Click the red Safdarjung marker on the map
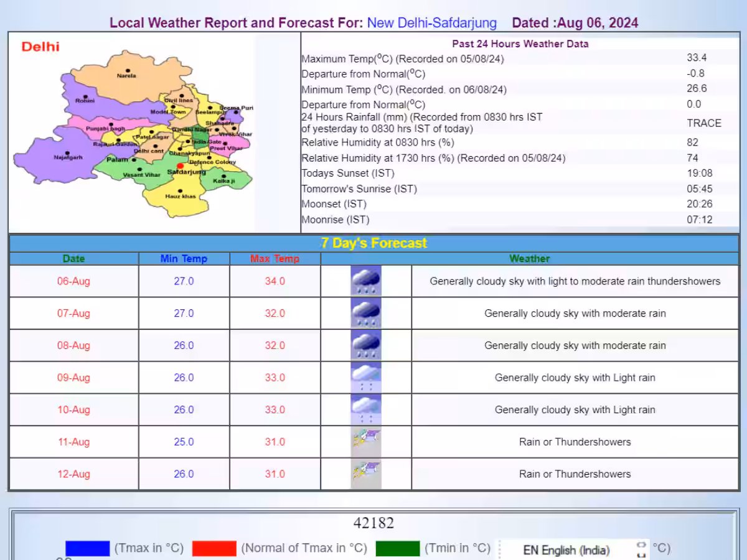The height and width of the screenshot is (560, 747). [x=180, y=166]
